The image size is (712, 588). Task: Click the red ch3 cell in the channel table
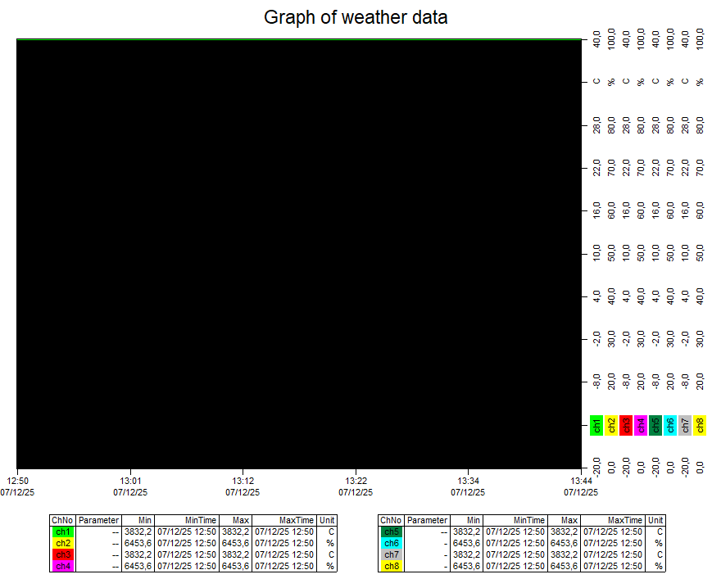point(63,554)
